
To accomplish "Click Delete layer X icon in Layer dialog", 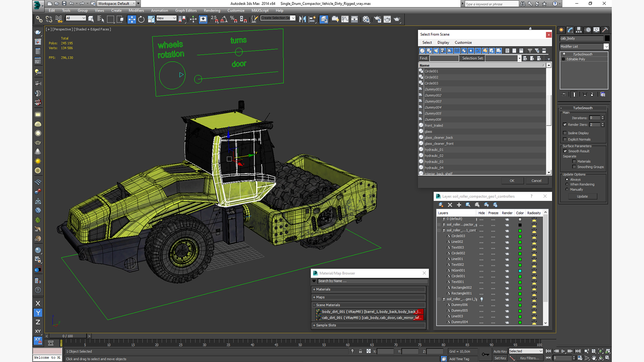I will click(450, 205).
